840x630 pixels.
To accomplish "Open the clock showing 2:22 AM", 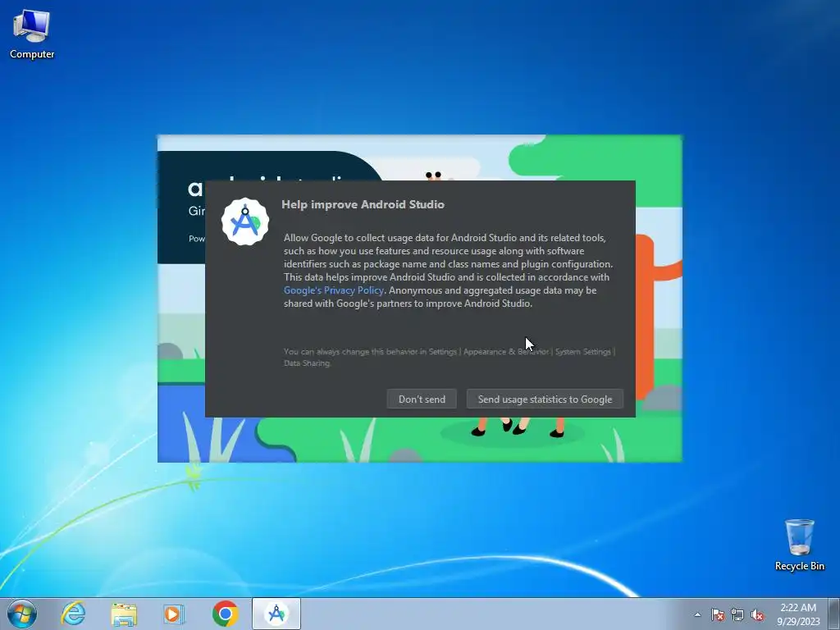I will [798, 614].
